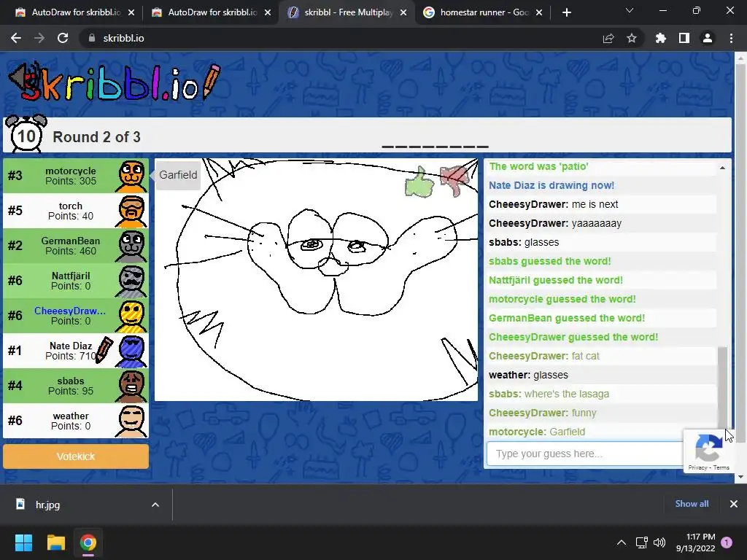Click GermanBean's gray avatar
The width and height of the screenshot is (747, 560).
tap(131, 246)
